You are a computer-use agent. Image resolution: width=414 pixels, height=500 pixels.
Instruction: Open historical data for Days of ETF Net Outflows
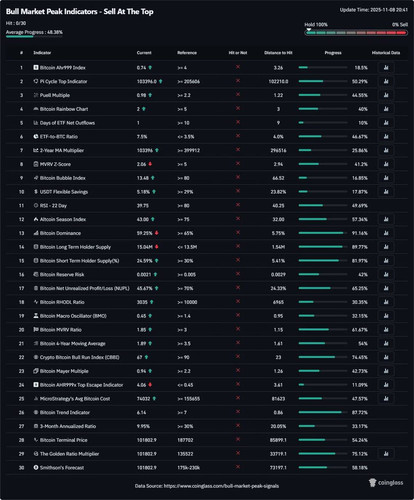point(386,123)
